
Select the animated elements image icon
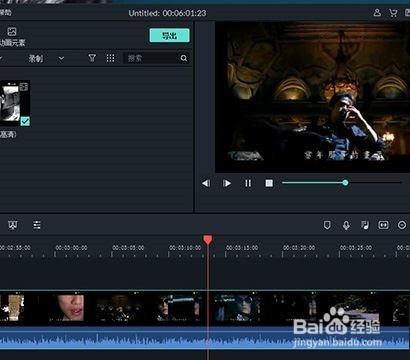click(12, 32)
